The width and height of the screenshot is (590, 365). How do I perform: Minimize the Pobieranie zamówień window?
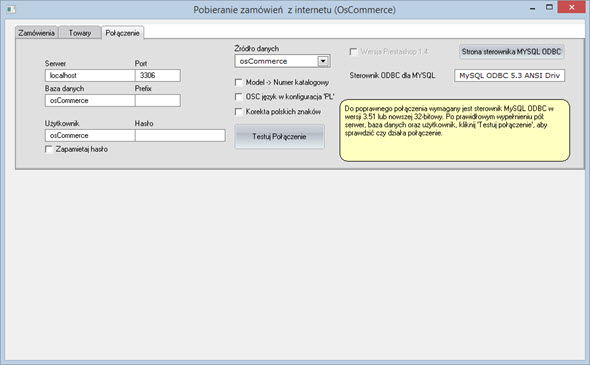532,8
